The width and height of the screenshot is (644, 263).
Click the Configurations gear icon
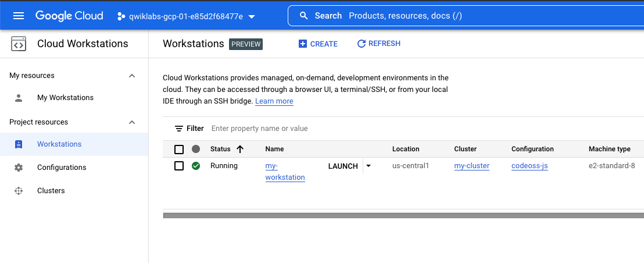coord(19,168)
